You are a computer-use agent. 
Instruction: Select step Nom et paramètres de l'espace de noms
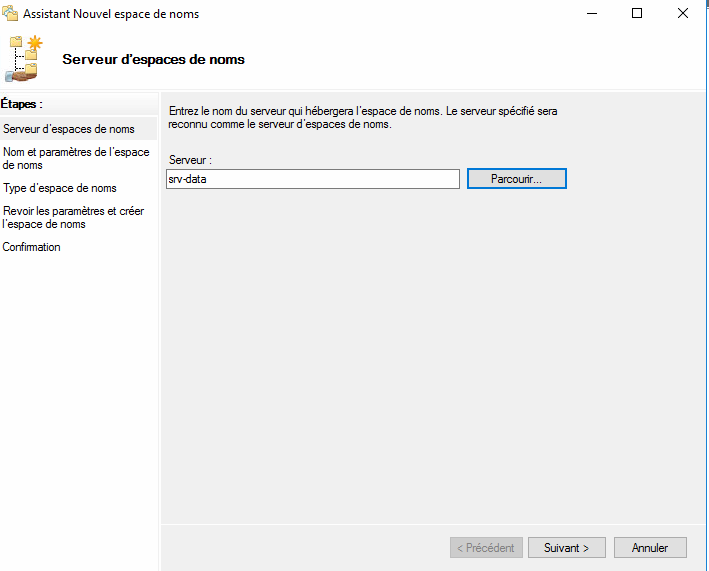click(76, 158)
